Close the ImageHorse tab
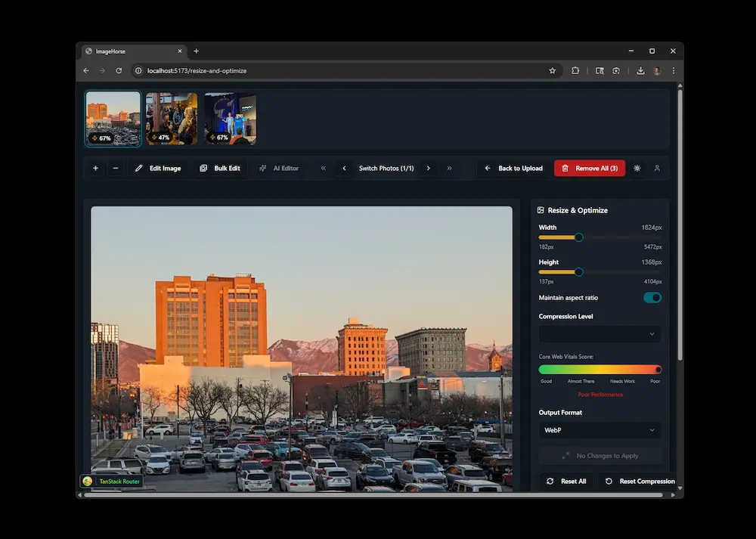 pos(180,51)
